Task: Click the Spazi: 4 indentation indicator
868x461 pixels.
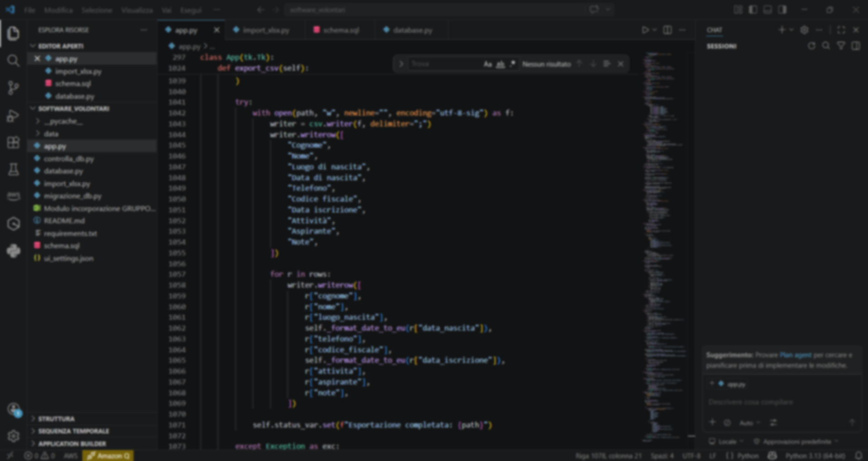Action: click(x=662, y=456)
